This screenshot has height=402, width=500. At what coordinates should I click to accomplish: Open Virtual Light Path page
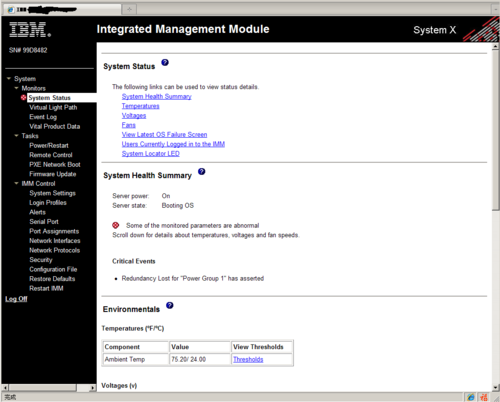[53, 107]
